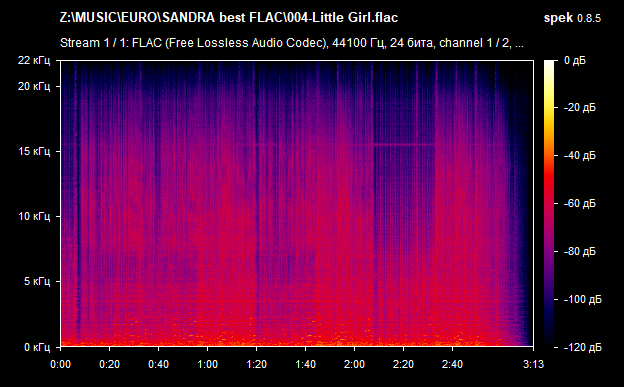Click the '0:00' time axis label

coord(60,364)
